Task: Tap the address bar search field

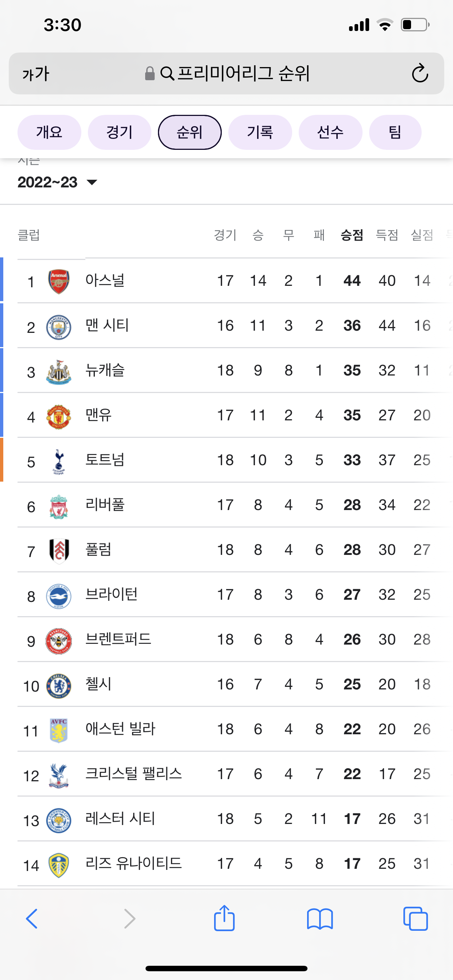Action: 226,73
